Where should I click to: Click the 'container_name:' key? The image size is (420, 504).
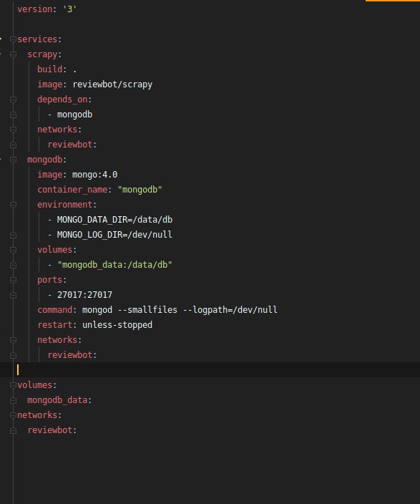tap(74, 190)
